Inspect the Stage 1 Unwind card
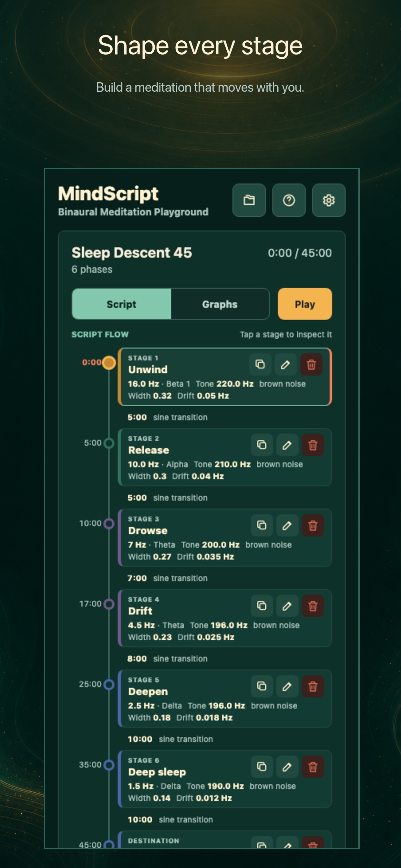401x868 pixels. coord(225,377)
